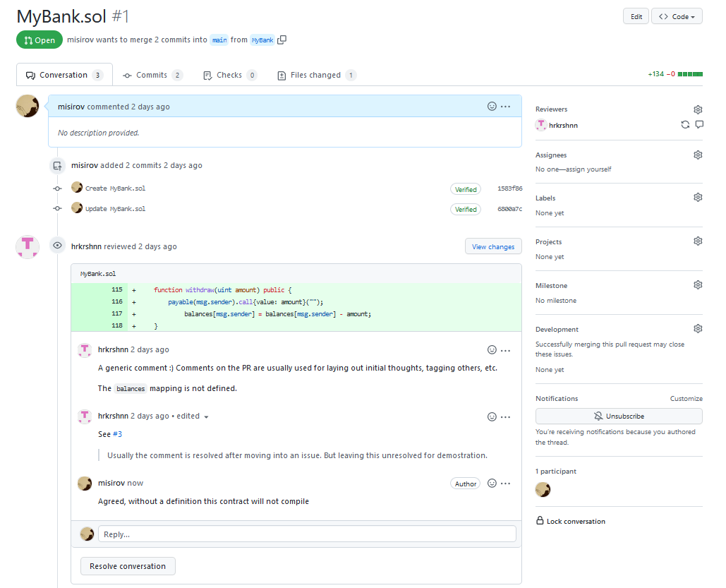Viewport: 726px width, 588px height.
Task: Open the issue #3 link
Action: (x=117, y=435)
